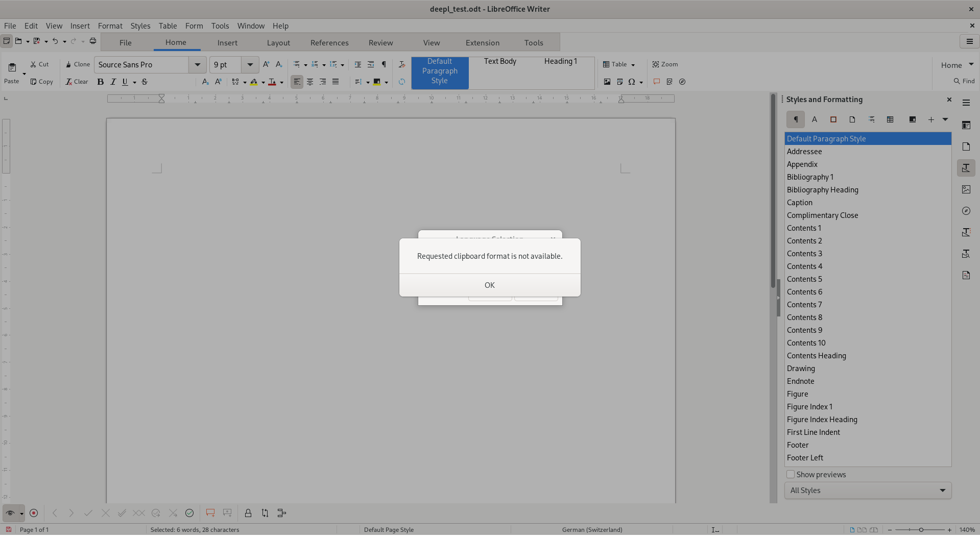Open Character Styles in sidebar panel
980x539 pixels.
(x=815, y=119)
